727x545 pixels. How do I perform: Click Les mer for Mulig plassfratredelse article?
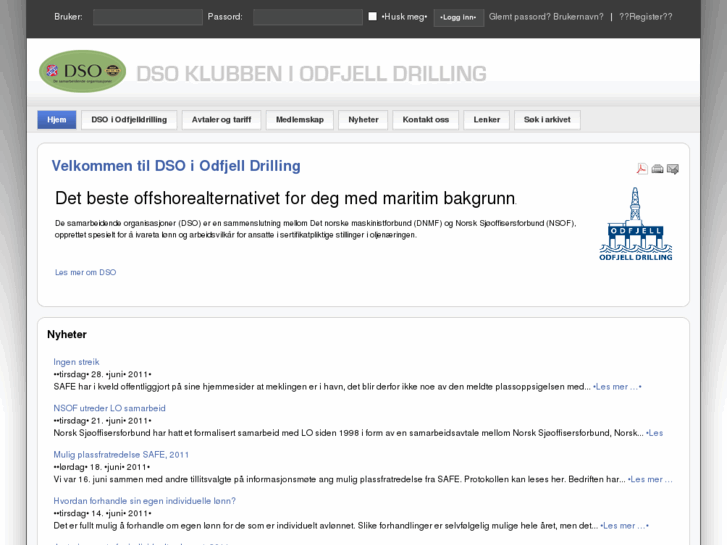point(650,479)
